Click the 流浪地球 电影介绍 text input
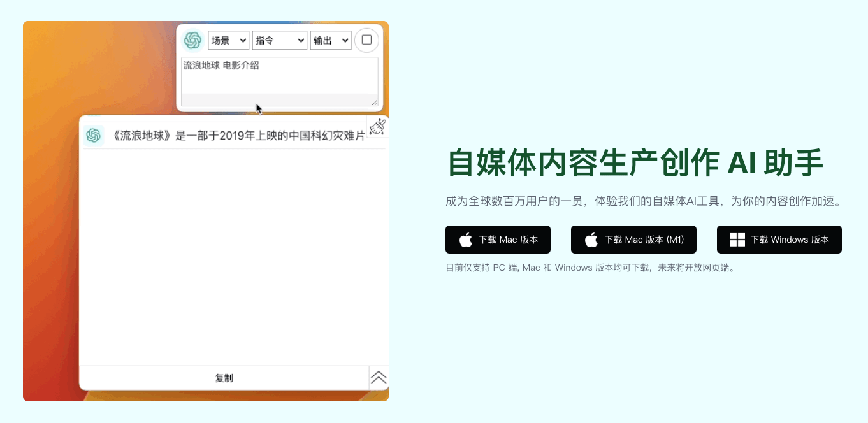868x423 pixels. click(280, 81)
